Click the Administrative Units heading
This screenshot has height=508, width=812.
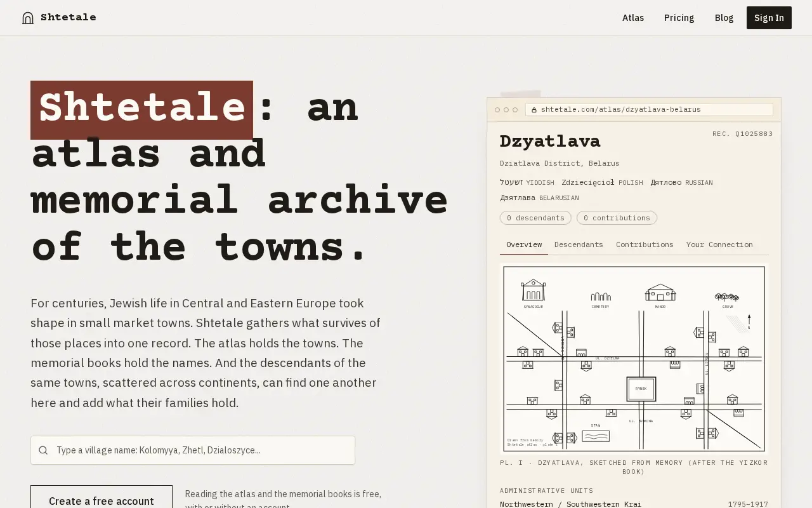(547, 490)
